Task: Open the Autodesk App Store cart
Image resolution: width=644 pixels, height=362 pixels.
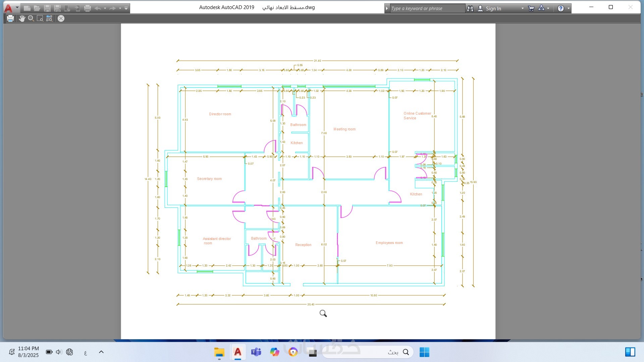Action: tap(531, 8)
